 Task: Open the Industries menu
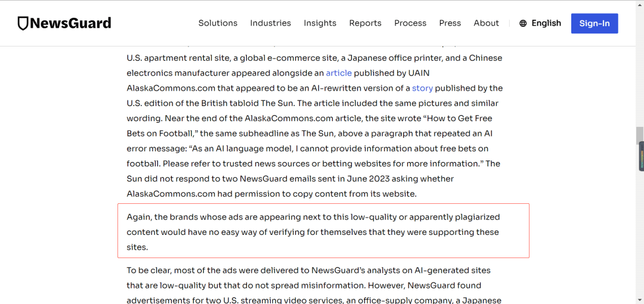click(x=271, y=23)
